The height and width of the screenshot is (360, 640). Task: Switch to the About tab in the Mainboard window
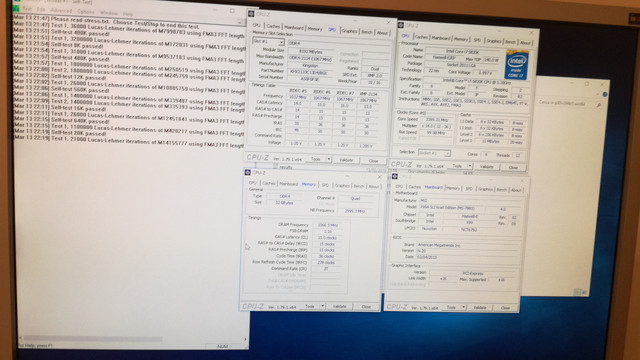click(x=516, y=190)
